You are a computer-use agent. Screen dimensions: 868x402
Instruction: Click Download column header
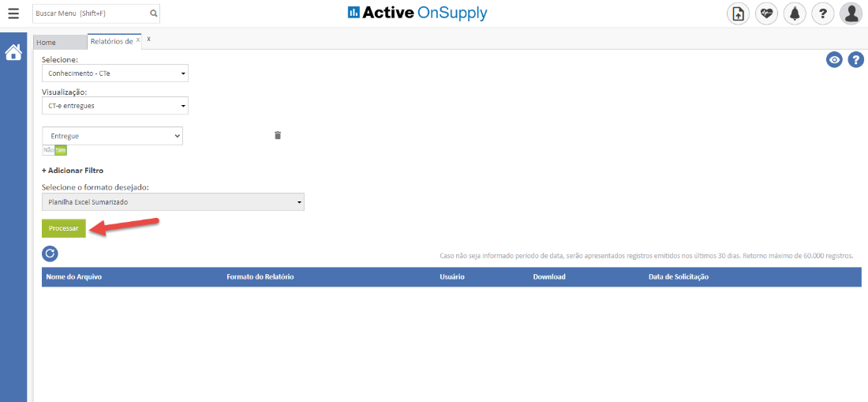(549, 277)
